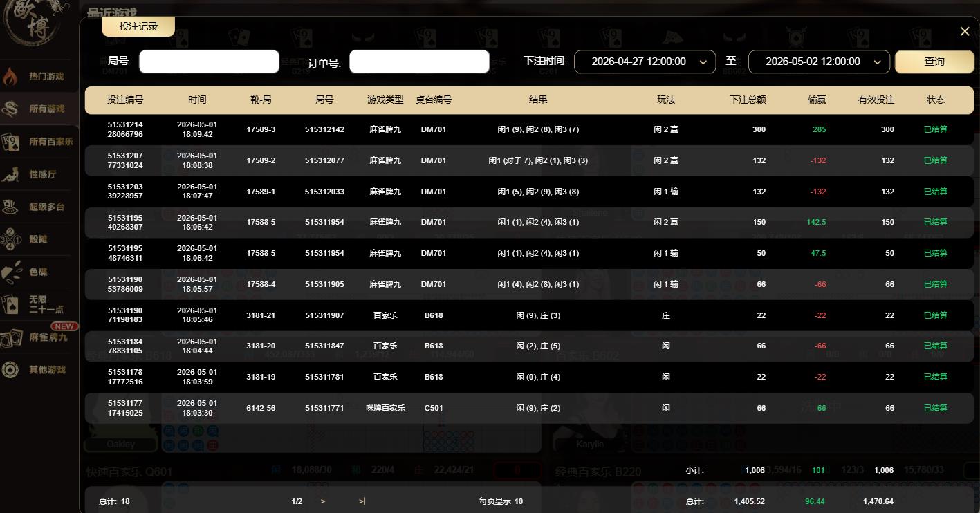Select the 投注记录 tab
Screen dimensions: 980x513
click(x=138, y=26)
